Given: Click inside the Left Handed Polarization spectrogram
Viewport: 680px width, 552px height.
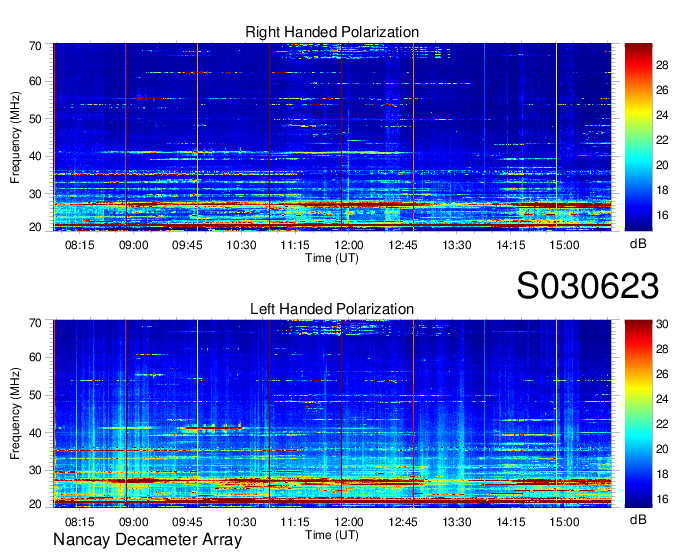Looking at the screenshot, I should 332,414.
